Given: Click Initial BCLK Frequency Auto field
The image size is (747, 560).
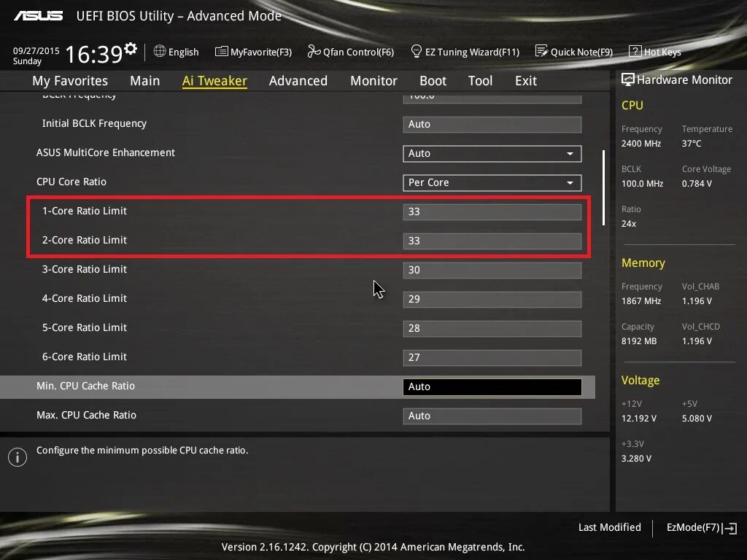Looking at the screenshot, I should click(492, 124).
